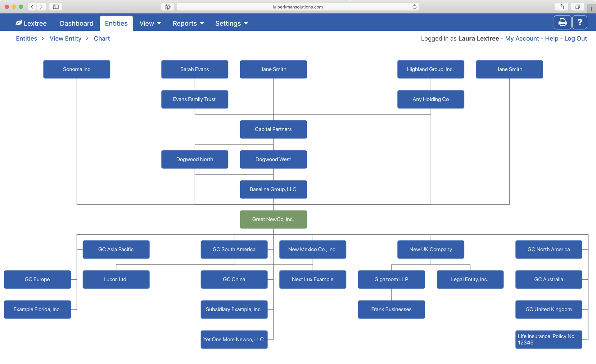Click the page reload icon
The width and height of the screenshot is (596, 364).
tap(414, 7)
